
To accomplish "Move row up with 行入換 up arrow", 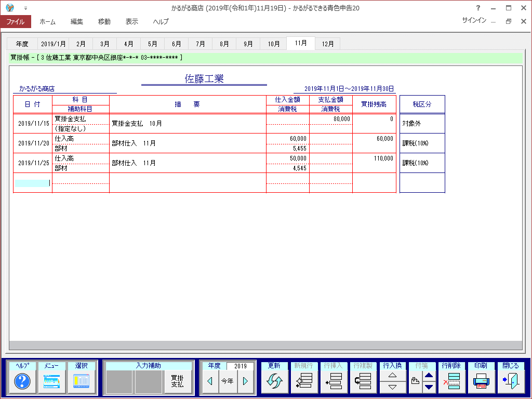I will pos(393,375).
